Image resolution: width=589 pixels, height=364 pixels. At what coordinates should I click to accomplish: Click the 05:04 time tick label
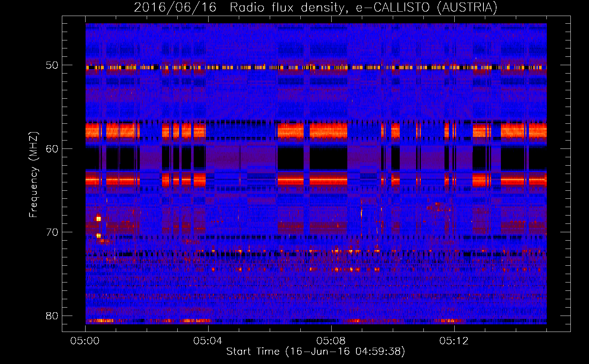(208, 341)
